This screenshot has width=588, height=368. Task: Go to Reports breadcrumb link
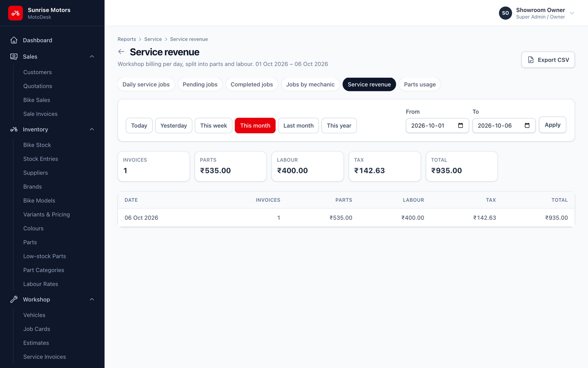(127, 39)
